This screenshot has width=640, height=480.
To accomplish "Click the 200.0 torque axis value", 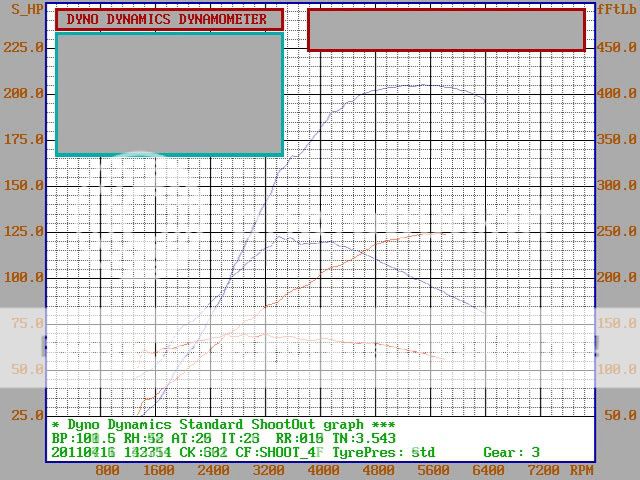I will (x=617, y=278).
